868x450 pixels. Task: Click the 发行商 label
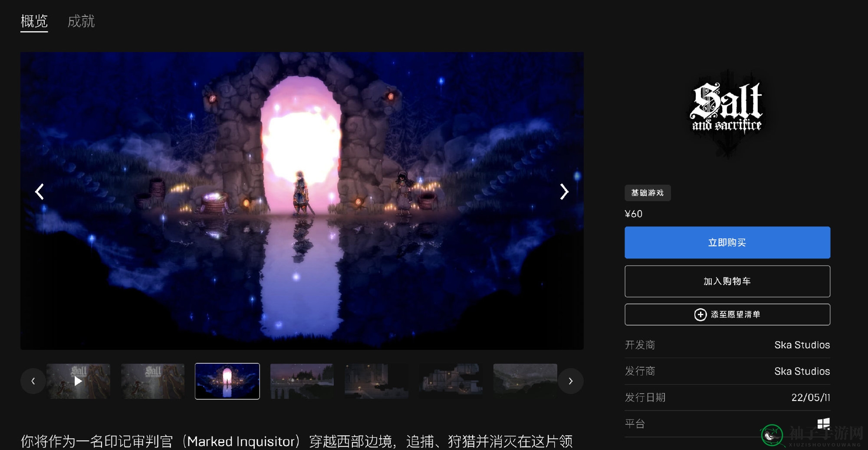tap(640, 372)
